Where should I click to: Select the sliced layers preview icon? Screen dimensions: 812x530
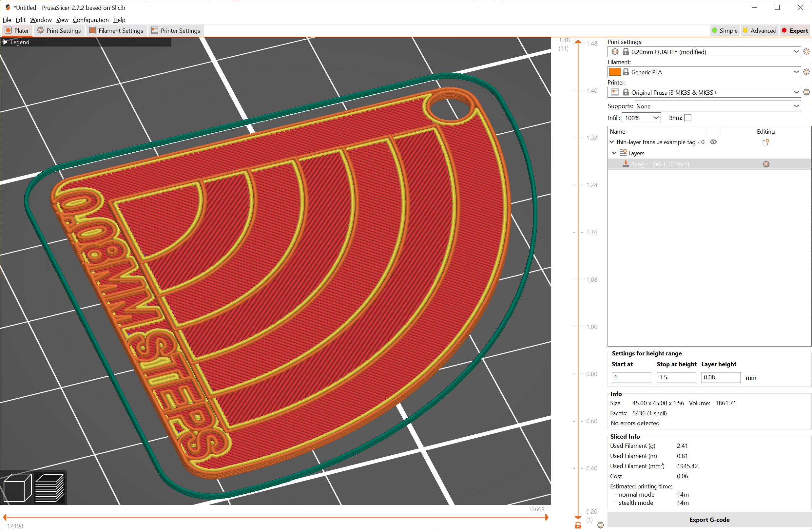pyautogui.click(x=49, y=488)
